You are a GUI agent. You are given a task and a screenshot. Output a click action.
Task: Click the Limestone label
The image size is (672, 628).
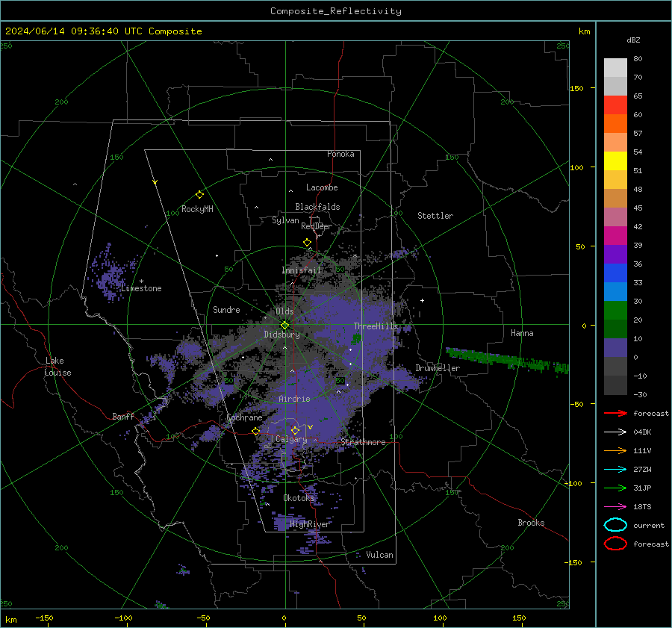(141, 288)
